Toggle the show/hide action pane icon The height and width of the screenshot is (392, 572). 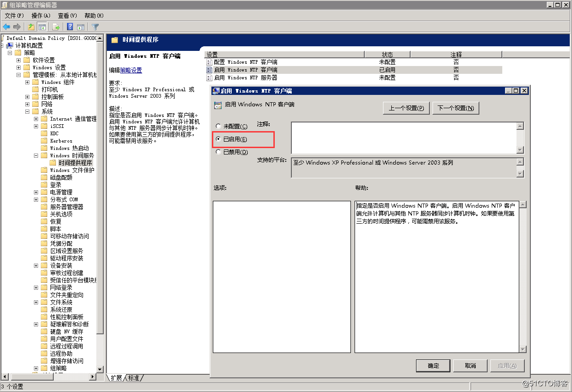(81, 27)
